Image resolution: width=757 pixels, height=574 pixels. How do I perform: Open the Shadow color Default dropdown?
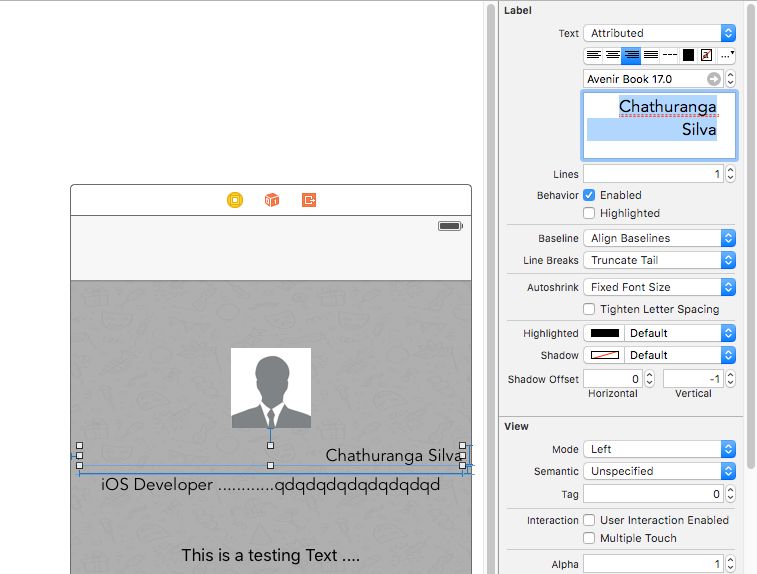(680, 355)
